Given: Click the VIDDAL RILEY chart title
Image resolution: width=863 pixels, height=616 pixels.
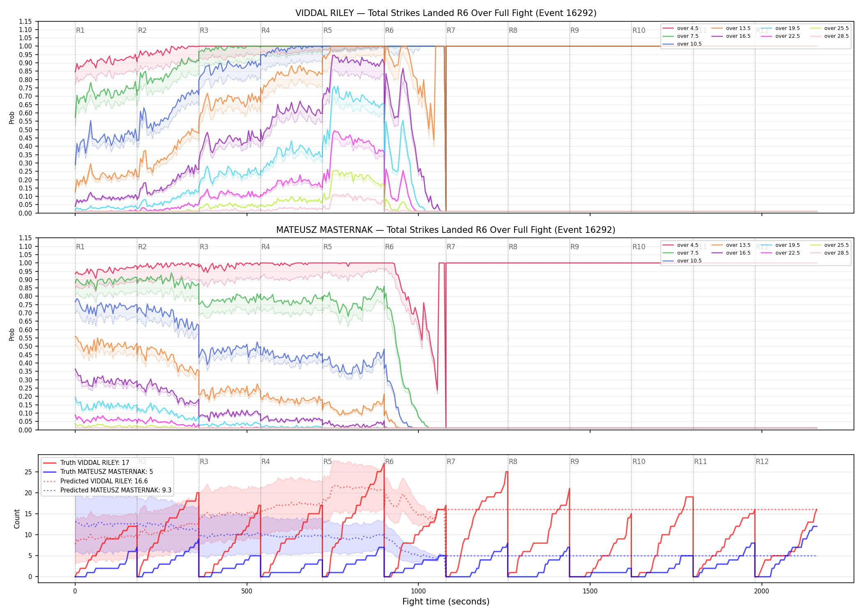Looking at the screenshot, I should [446, 13].
